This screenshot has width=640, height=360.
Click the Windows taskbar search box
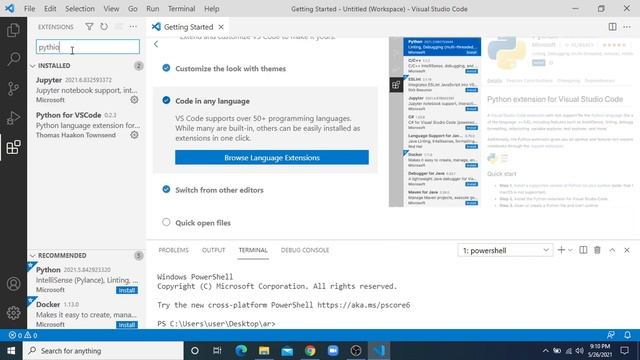tap(103, 351)
